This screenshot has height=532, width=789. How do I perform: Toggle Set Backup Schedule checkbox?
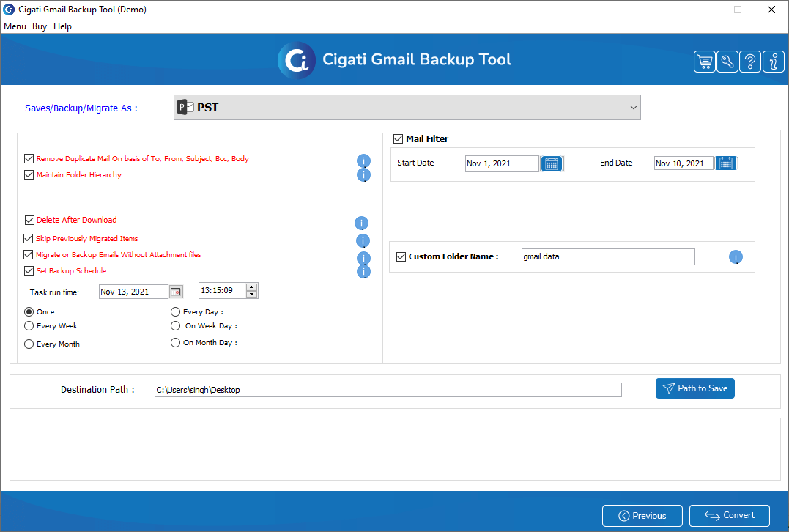coord(29,271)
